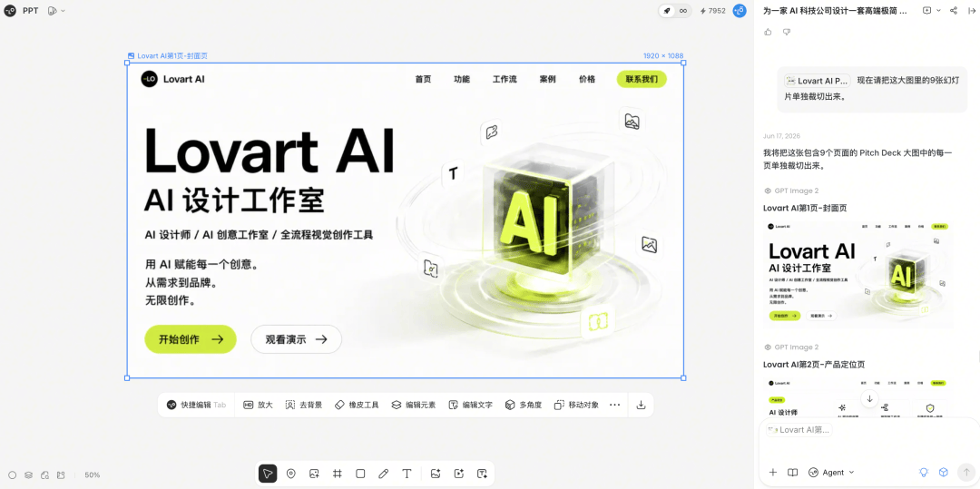This screenshot has height=489, width=980.
Task: Click the file search icon at bottom left
Action: click(x=45, y=474)
